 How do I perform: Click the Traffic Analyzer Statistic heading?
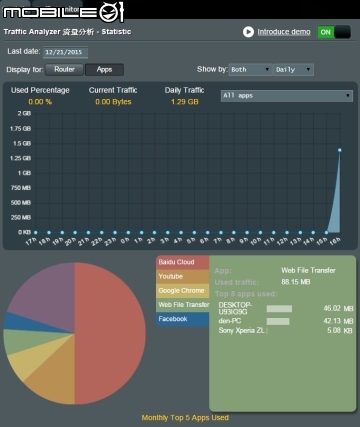point(67,32)
